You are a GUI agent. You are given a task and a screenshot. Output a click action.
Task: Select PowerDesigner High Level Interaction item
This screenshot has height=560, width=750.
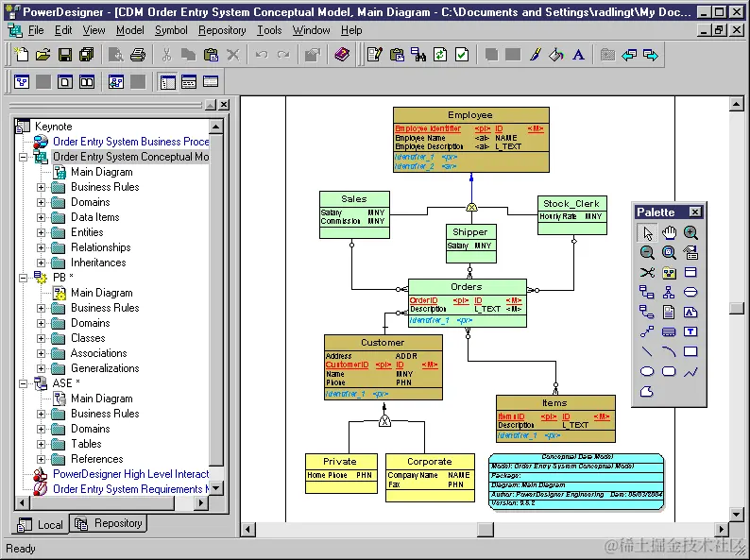coord(130,474)
